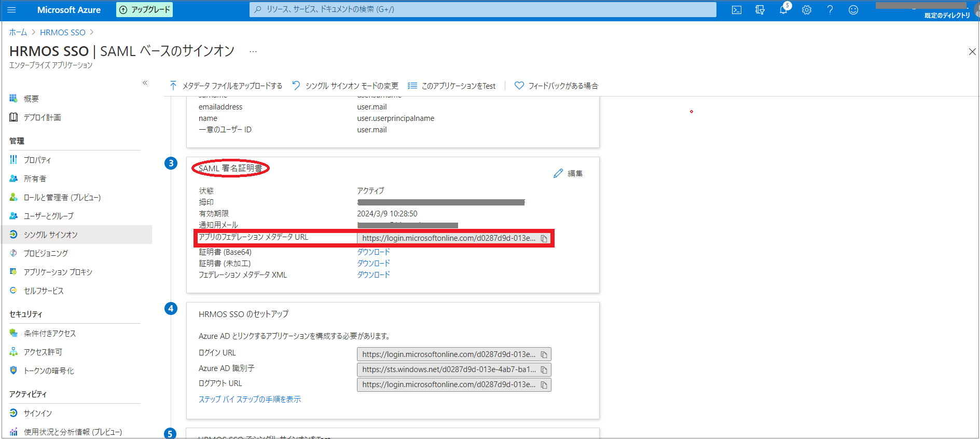Download the 証明書 (Base64) certificate
Screen dimensions: 980x439
pos(373,252)
